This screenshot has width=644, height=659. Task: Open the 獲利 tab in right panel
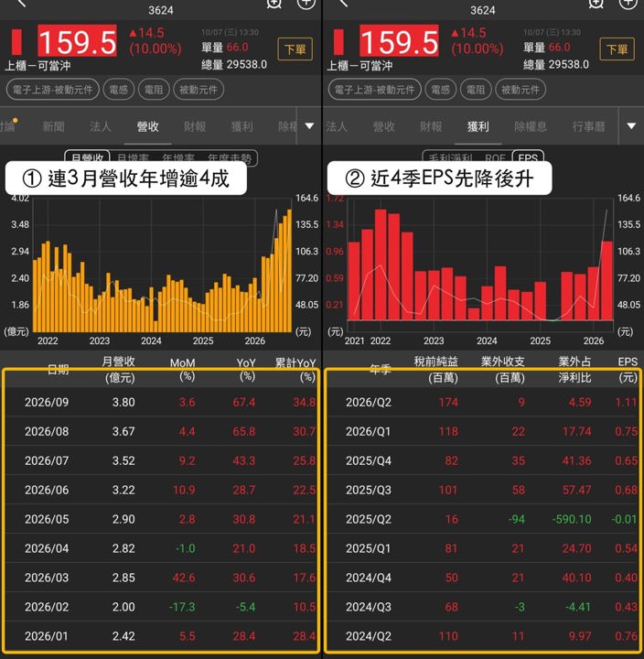pos(478,126)
